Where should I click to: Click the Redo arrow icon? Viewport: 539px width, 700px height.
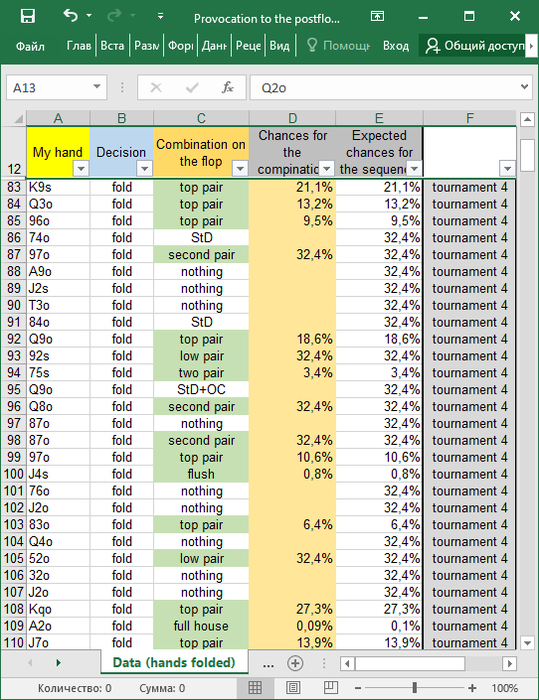pos(115,16)
